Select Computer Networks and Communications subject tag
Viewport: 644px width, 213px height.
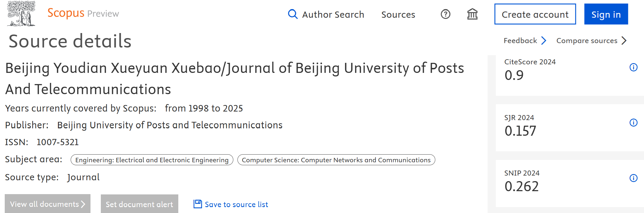336,160
